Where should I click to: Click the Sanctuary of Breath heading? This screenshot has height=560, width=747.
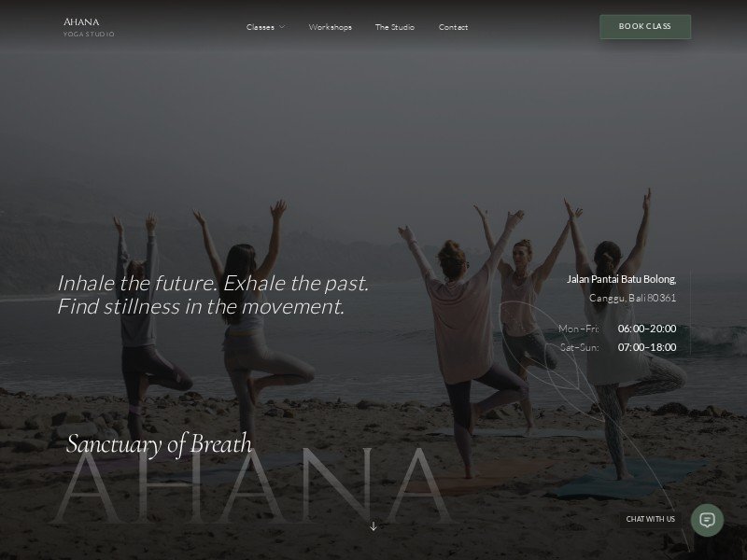point(159,444)
